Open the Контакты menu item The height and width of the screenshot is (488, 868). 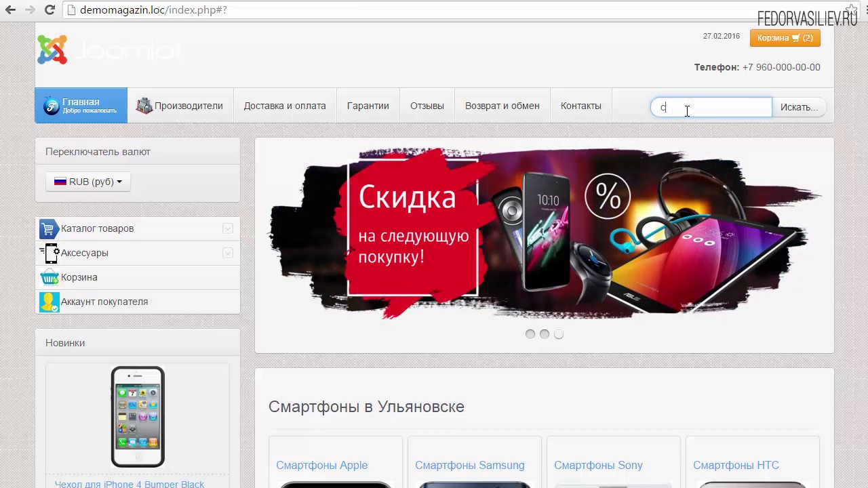(x=581, y=106)
